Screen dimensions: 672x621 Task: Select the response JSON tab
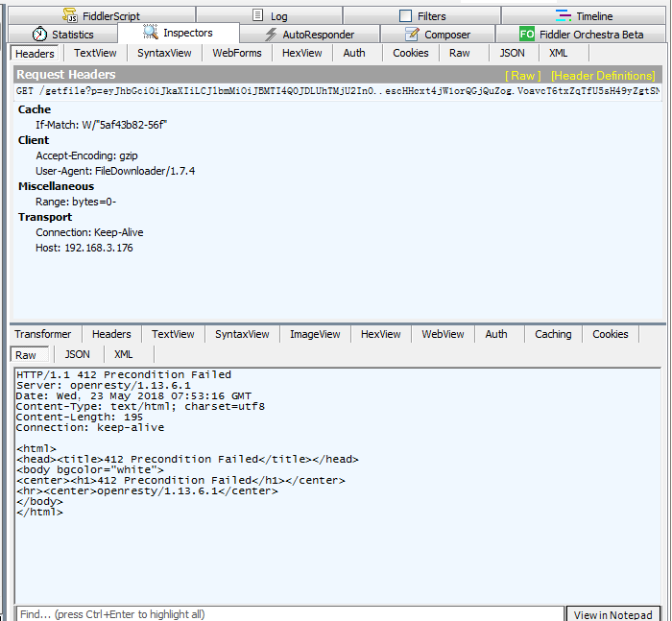(x=78, y=355)
